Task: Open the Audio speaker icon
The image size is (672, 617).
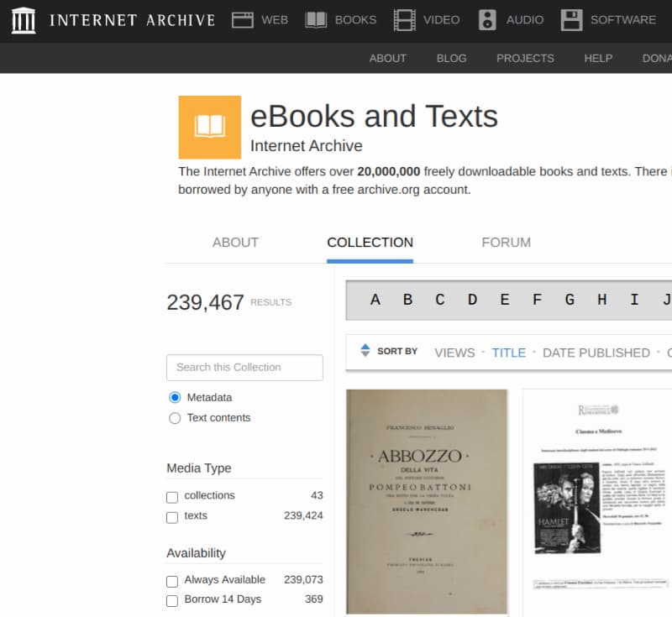Action: click(x=487, y=20)
